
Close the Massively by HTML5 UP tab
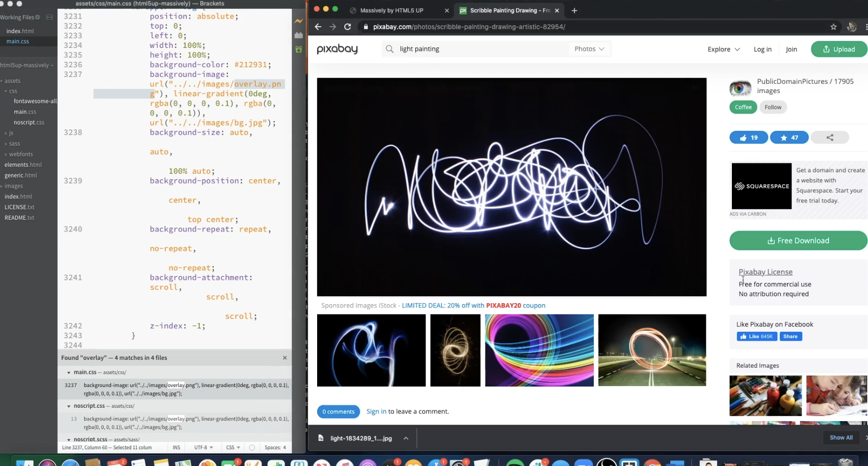coord(447,10)
